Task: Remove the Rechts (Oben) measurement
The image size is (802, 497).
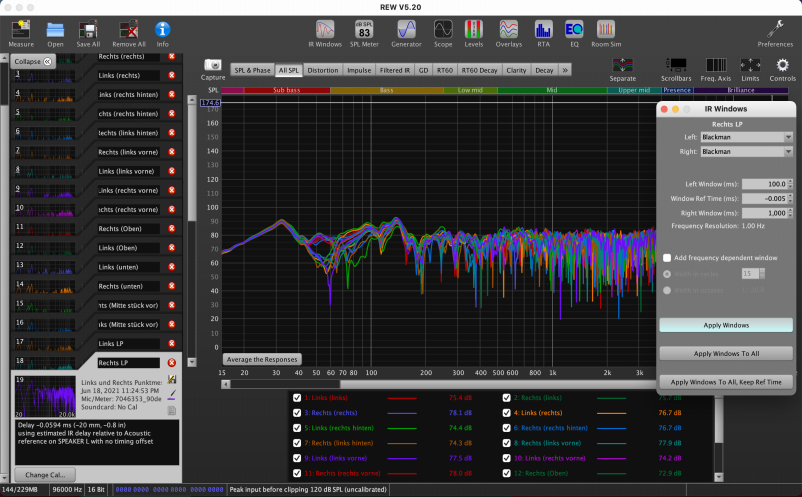Action: coord(172,229)
